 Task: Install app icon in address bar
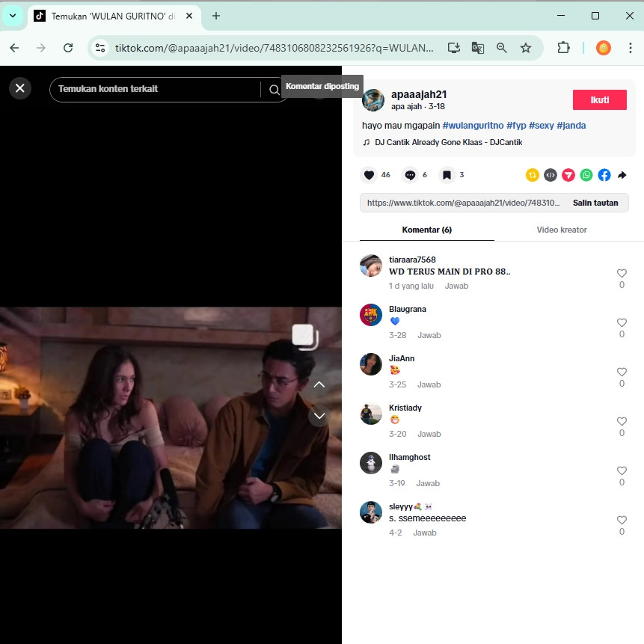(x=453, y=48)
